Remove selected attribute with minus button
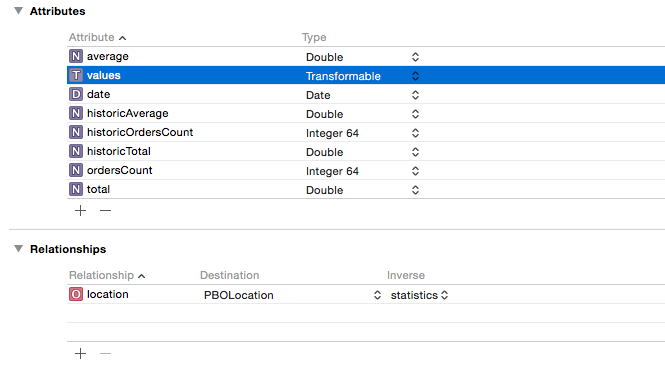 (x=106, y=211)
